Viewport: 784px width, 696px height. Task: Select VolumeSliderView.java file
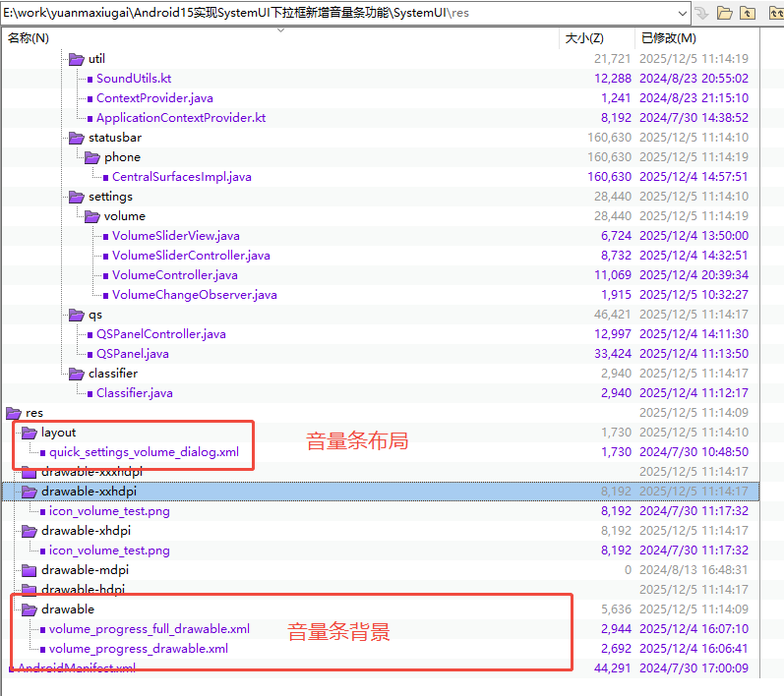click(175, 236)
